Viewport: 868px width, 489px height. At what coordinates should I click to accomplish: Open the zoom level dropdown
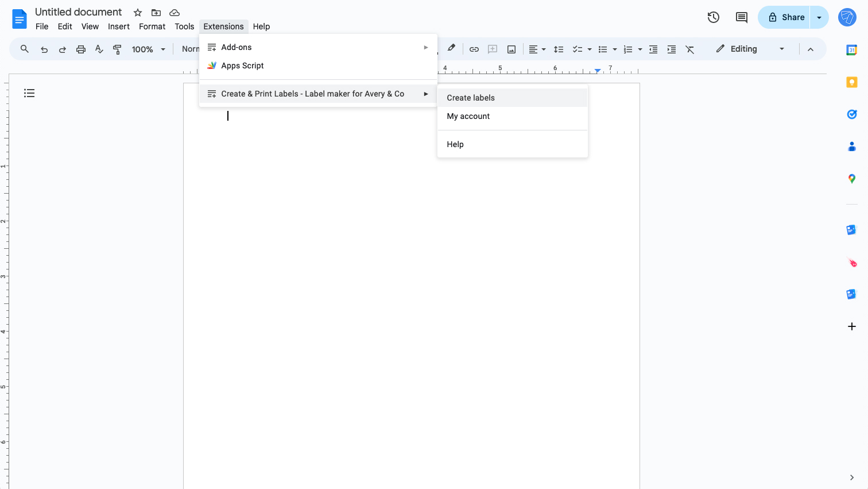click(x=147, y=49)
